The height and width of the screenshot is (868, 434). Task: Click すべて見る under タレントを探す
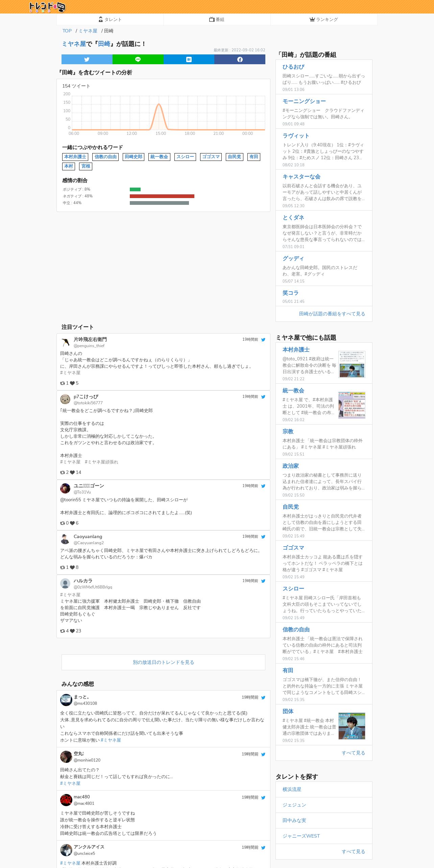pos(353,851)
